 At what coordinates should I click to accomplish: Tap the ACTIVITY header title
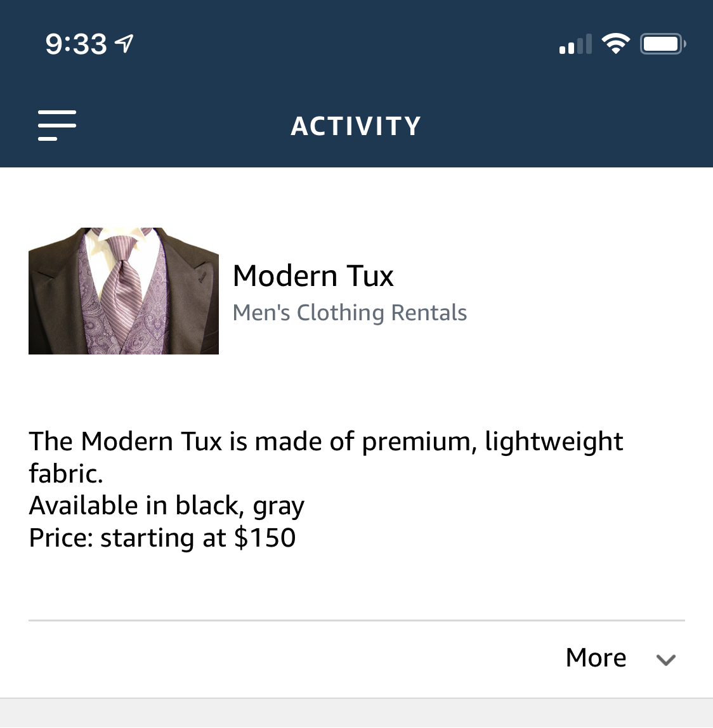356,126
